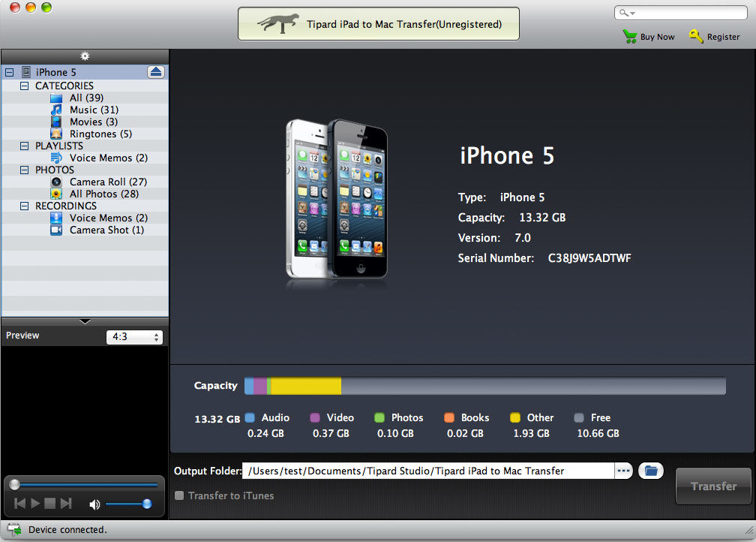Click the 10.66 GB free space value

598,433
